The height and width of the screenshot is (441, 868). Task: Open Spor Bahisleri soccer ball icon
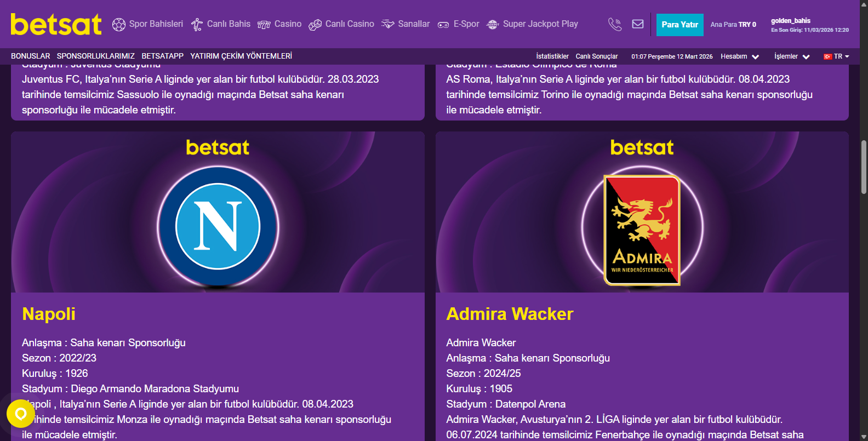118,25
